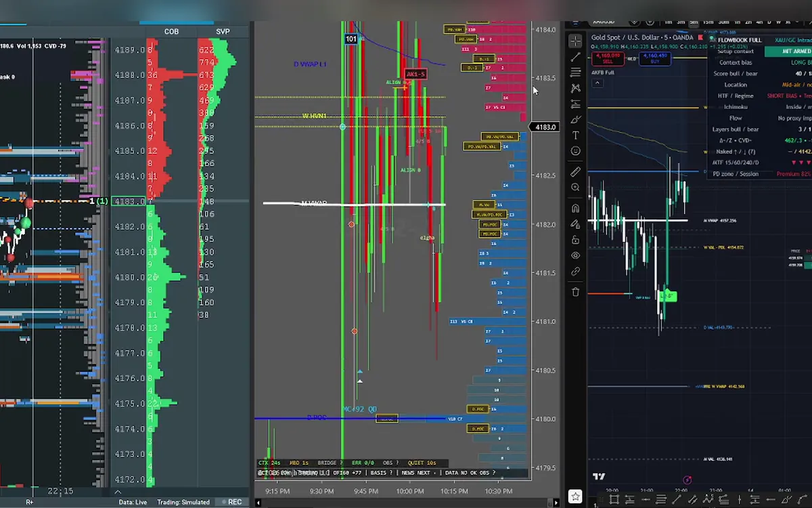Viewport: 812px width, 508px height.
Task: Click the 101 label box on chart
Action: [351, 39]
